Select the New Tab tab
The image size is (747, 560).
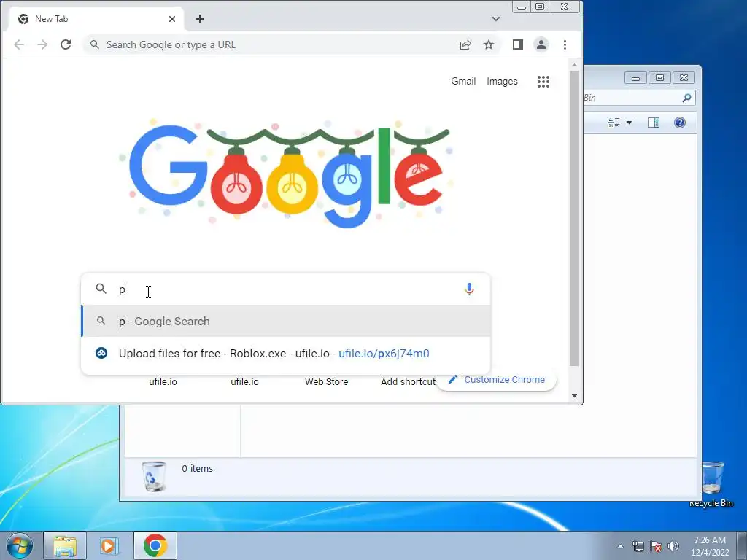(96, 19)
